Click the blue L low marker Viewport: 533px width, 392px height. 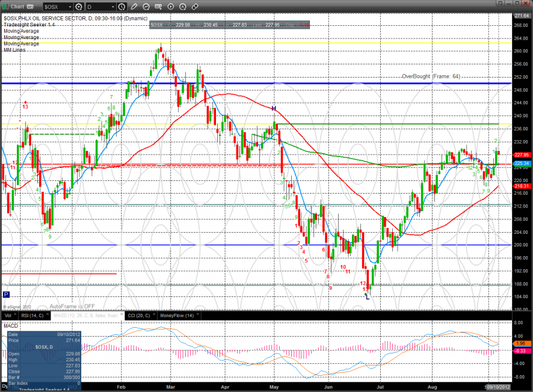[x=368, y=298]
